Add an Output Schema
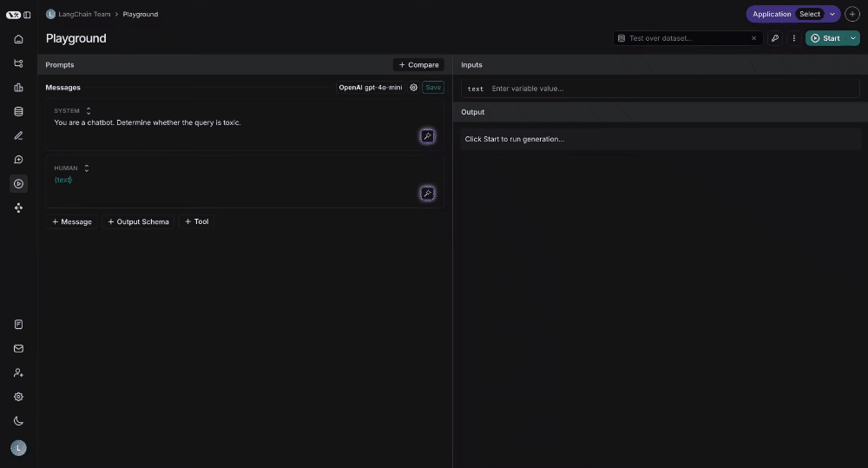Viewport: 868px width, 468px height. coord(138,221)
